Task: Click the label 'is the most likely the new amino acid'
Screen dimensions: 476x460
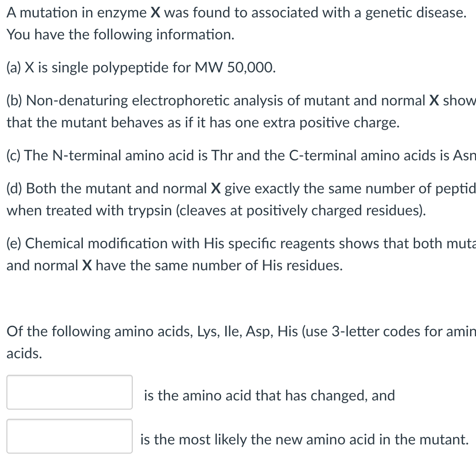Action: pos(304,440)
